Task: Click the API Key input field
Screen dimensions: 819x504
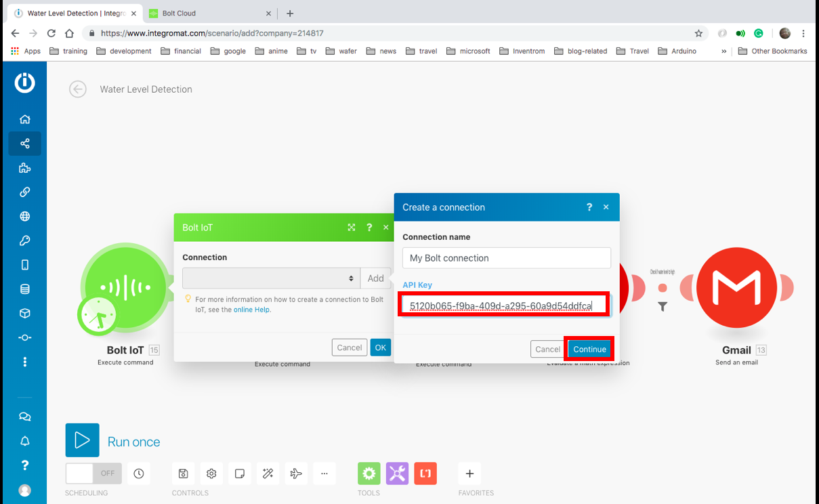Action: click(504, 306)
